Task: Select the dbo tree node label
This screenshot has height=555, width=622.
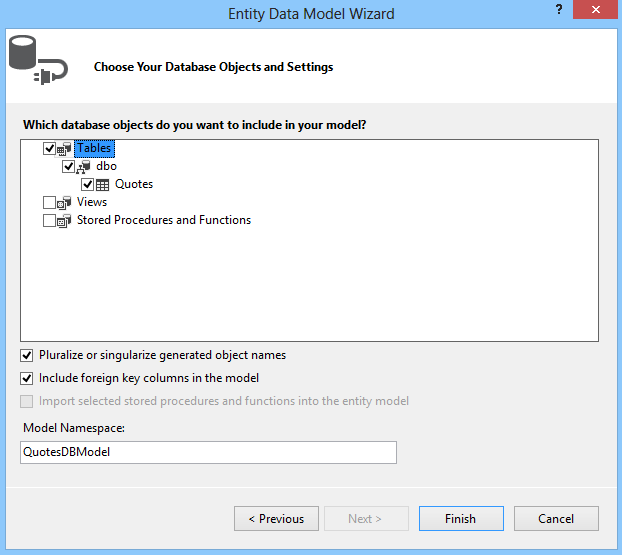Action: pos(106,166)
